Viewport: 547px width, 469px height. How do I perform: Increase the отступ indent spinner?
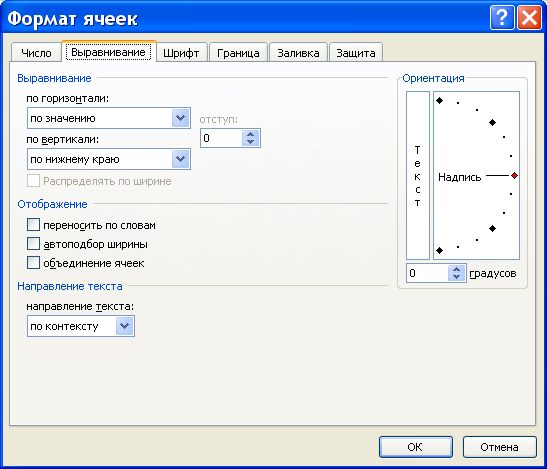250,134
